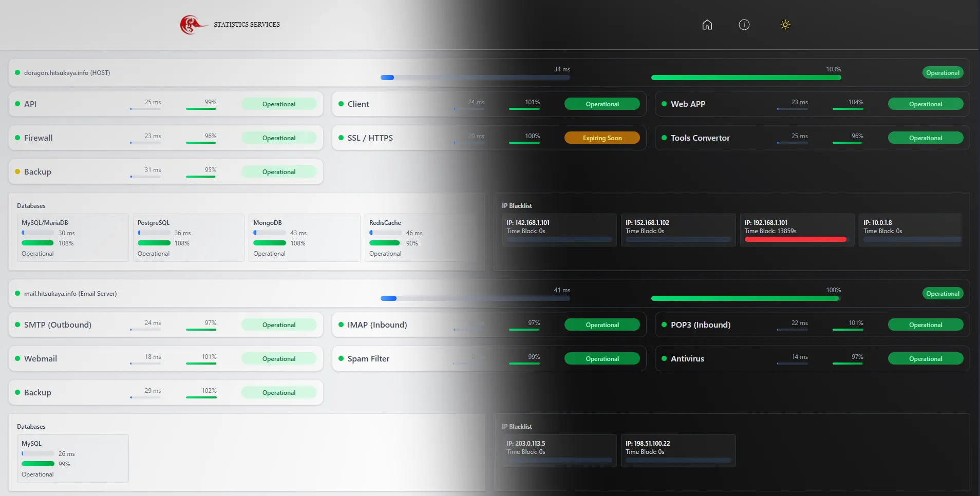Click the Antivirus status dot

click(x=664, y=358)
